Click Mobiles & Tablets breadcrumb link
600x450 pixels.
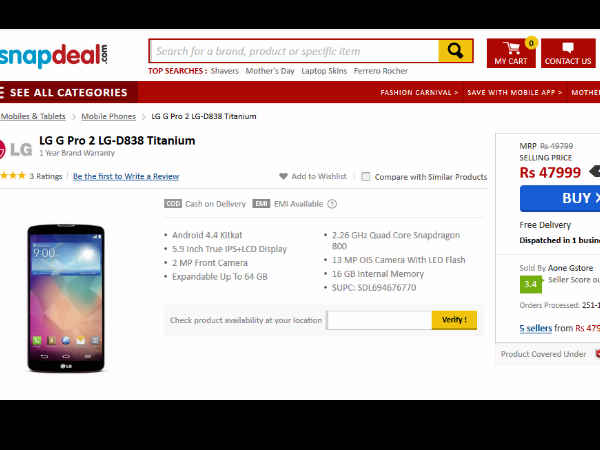pyautogui.click(x=33, y=116)
